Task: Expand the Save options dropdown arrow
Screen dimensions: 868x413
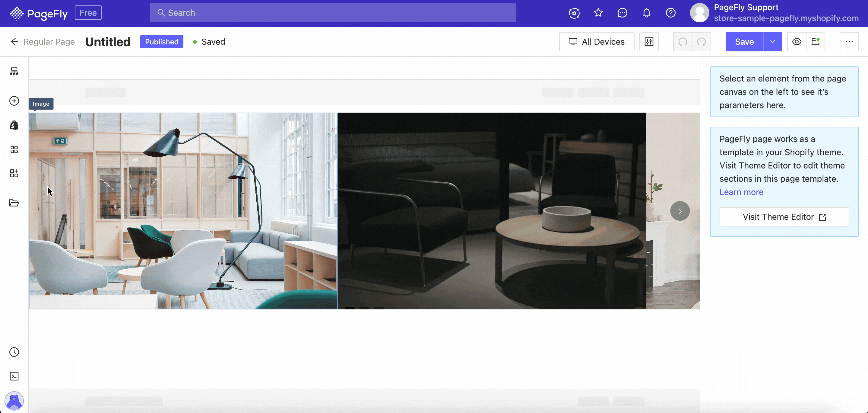Action: (x=773, y=41)
